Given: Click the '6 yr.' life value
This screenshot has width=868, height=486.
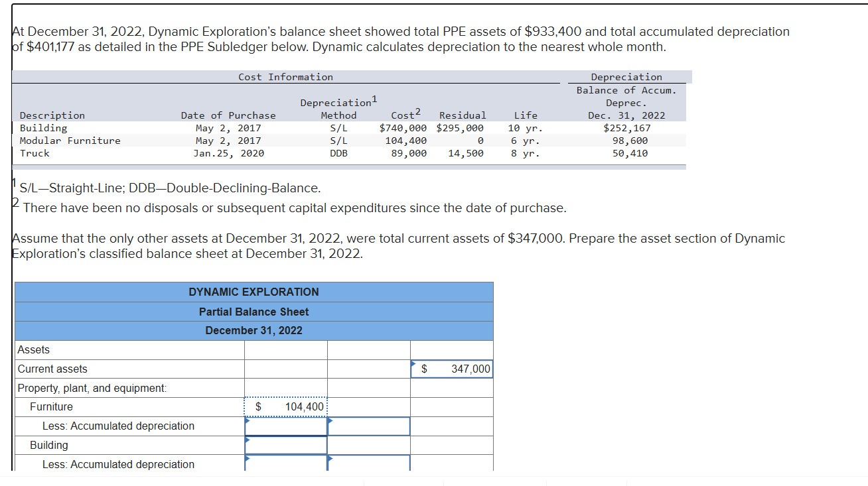Looking at the screenshot, I should click(x=526, y=141).
